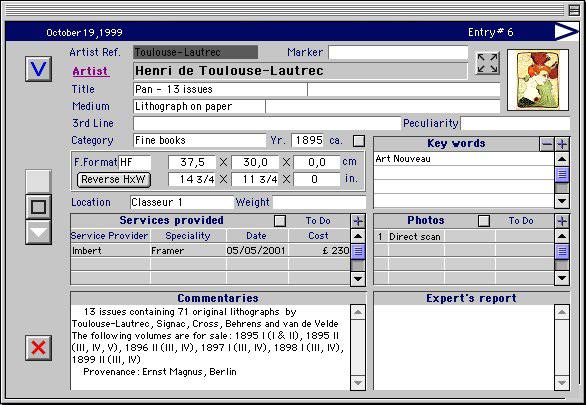Screen dimensions: 586x405
Task: Click inches depth field with value 0
Action: pyautogui.click(x=317, y=179)
